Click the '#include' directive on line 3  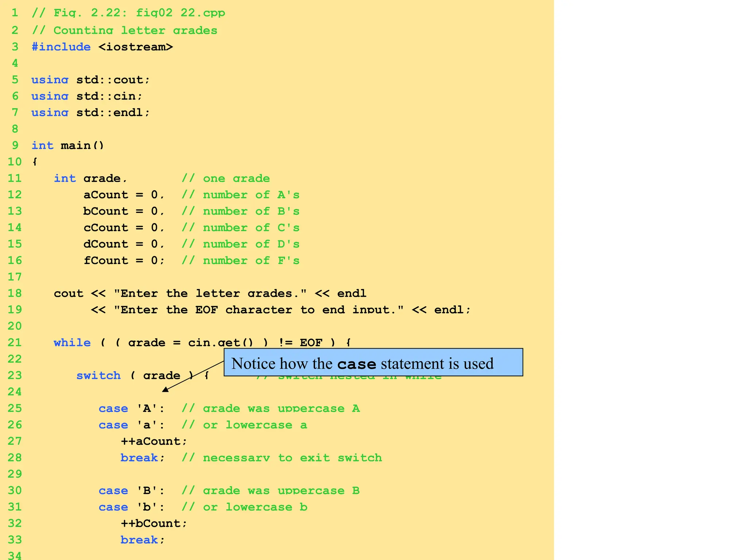(61, 47)
